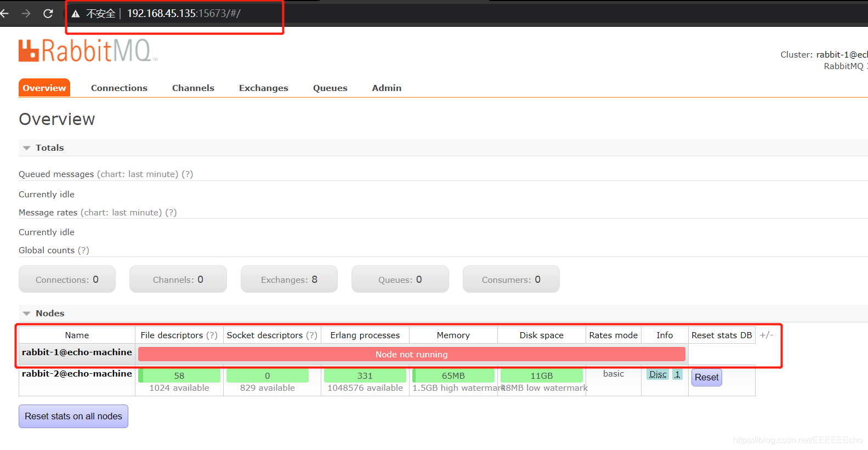The height and width of the screenshot is (450, 868).
Task: Open the Queues tab
Action: [x=330, y=88]
